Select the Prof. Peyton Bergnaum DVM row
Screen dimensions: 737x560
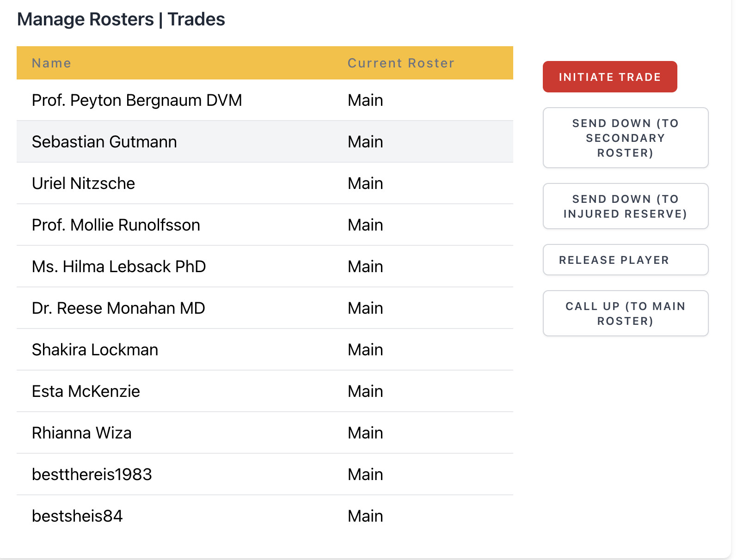(x=137, y=100)
